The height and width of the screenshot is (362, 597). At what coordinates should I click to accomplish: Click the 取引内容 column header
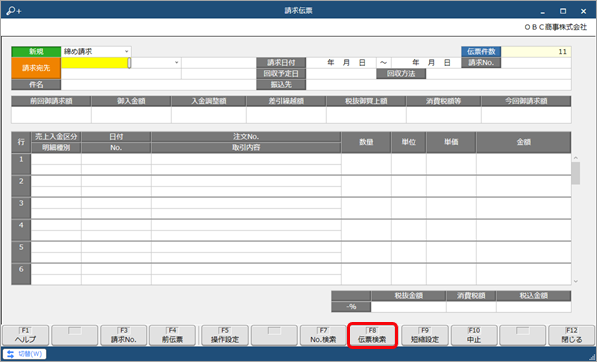pos(246,148)
